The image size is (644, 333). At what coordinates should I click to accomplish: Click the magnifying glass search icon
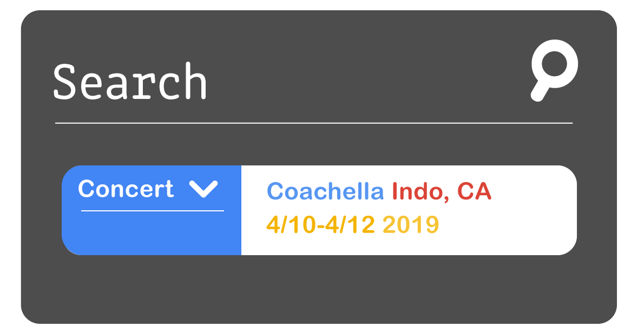555,70
